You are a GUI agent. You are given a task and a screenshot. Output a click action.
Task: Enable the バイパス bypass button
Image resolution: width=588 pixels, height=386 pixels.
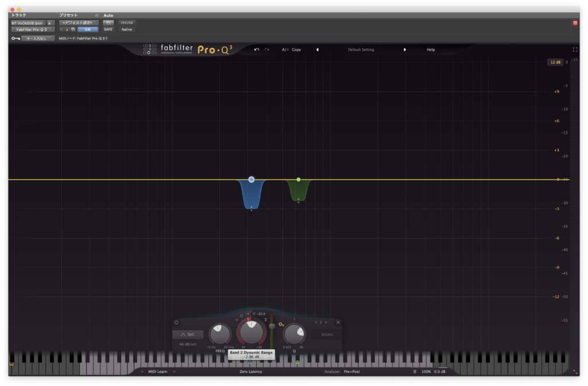tap(126, 24)
